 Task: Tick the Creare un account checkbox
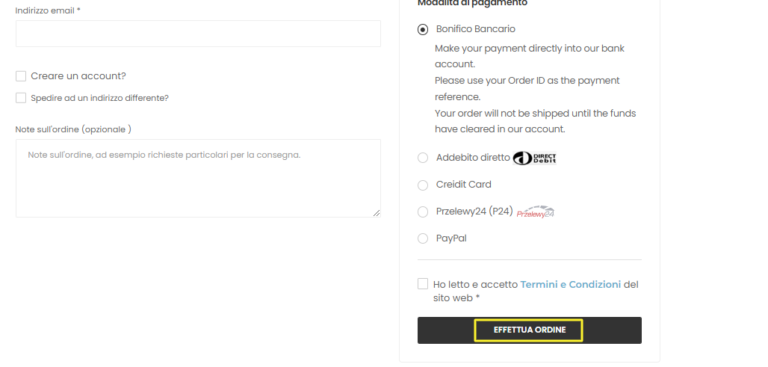click(21, 76)
